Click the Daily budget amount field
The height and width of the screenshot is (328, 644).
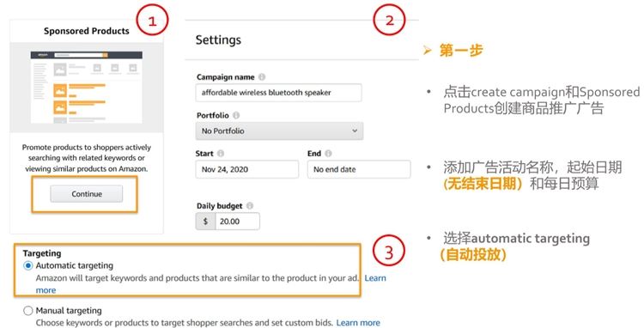237,222
